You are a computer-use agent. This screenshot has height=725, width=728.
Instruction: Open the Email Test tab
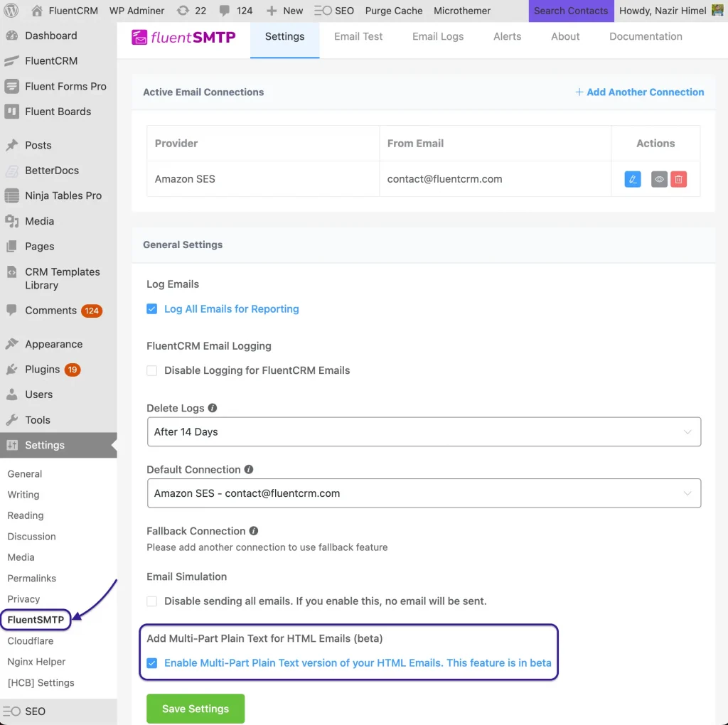(x=358, y=36)
